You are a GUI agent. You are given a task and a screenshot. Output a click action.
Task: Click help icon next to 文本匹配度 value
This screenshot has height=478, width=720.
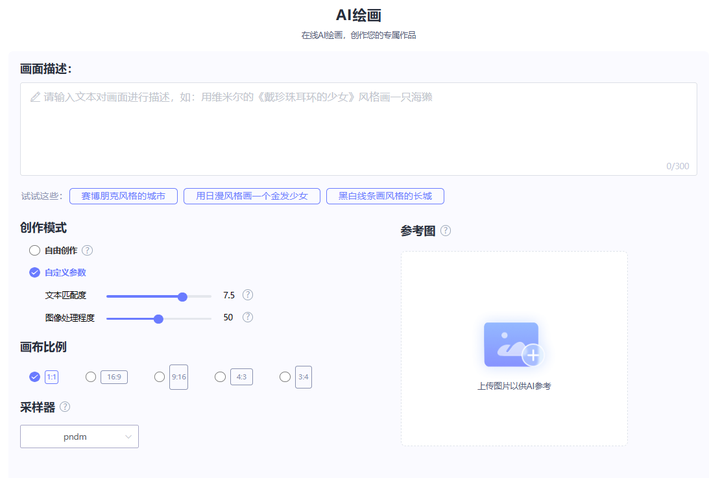point(248,296)
